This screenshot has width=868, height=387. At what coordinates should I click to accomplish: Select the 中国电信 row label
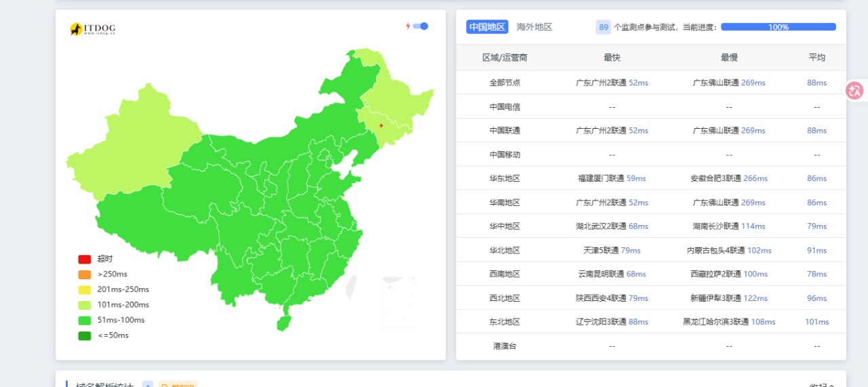[x=505, y=106]
